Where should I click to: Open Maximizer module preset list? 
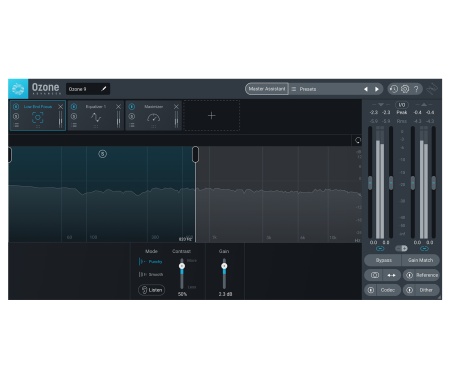click(132, 125)
